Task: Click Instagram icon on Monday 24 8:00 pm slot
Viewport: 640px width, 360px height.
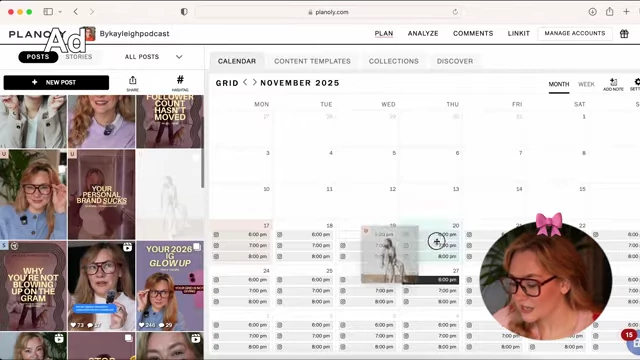Action: click(x=216, y=302)
